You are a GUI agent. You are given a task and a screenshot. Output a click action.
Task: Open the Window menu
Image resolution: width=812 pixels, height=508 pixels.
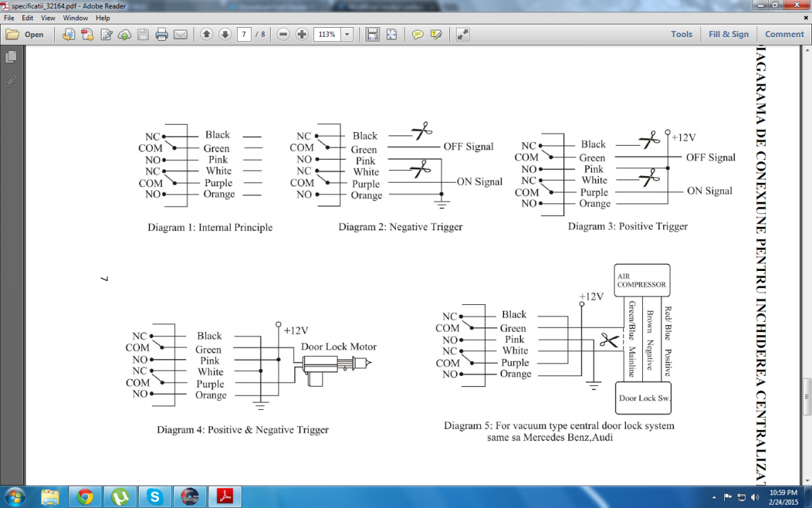pyautogui.click(x=75, y=18)
